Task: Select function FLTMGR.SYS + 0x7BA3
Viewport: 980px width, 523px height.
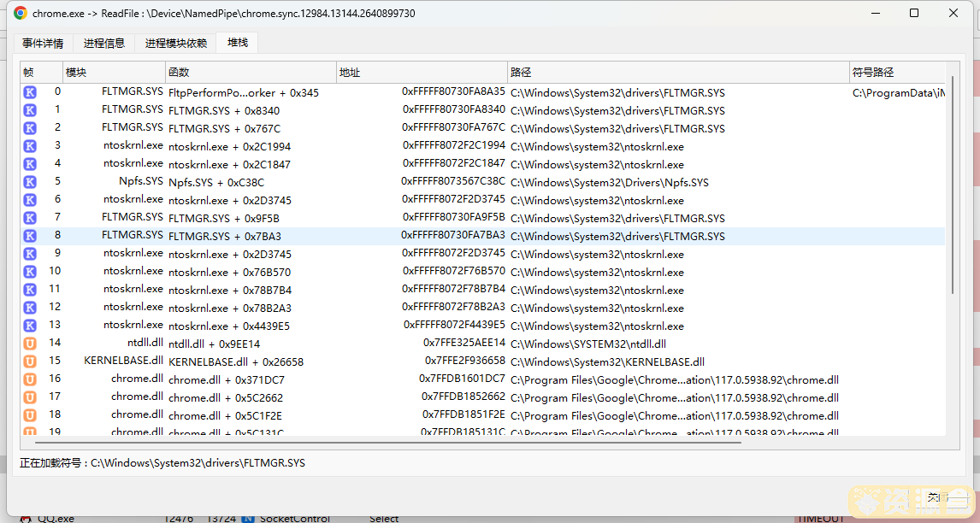Action: click(225, 236)
